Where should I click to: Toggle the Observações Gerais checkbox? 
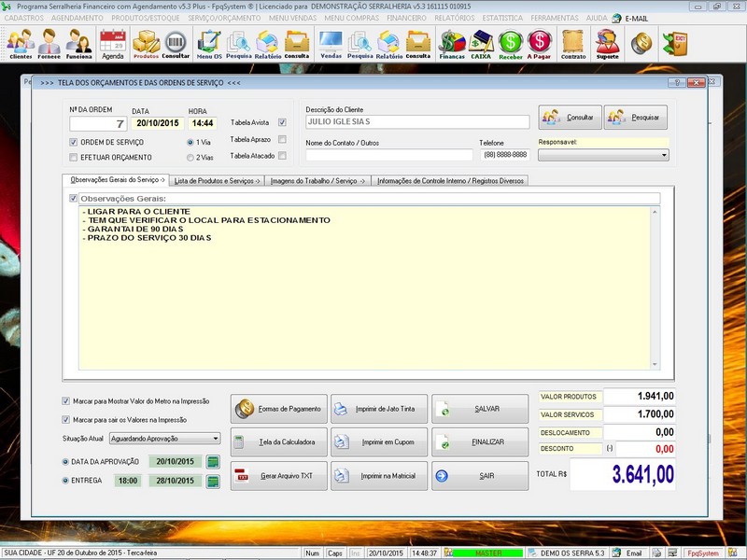tap(74, 198)
